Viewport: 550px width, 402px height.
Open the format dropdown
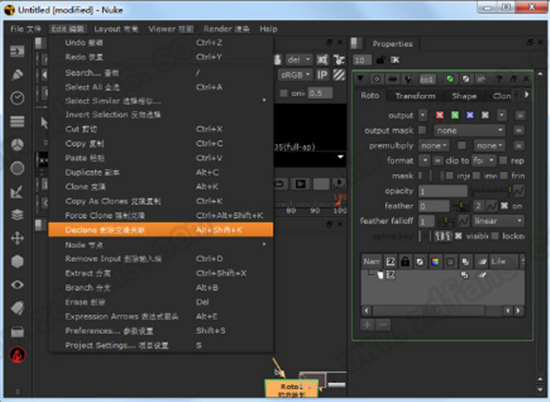click(x=424, y=161)
